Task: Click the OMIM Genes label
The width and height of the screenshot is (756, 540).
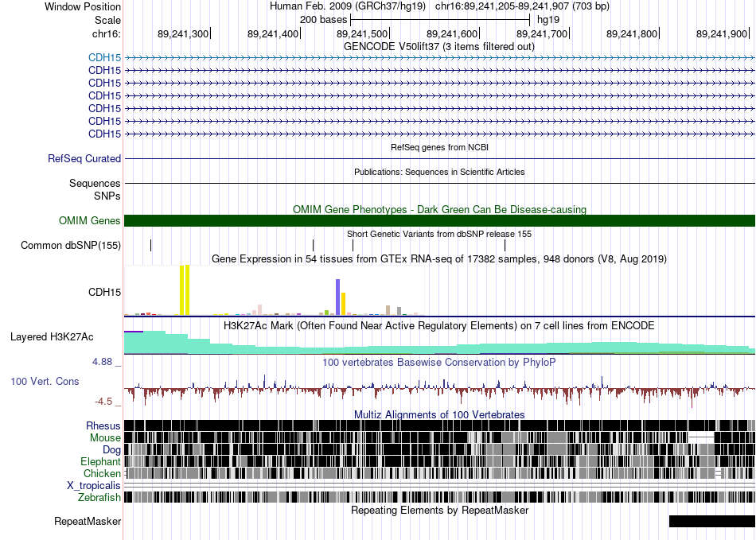Action: pos(90,220)
